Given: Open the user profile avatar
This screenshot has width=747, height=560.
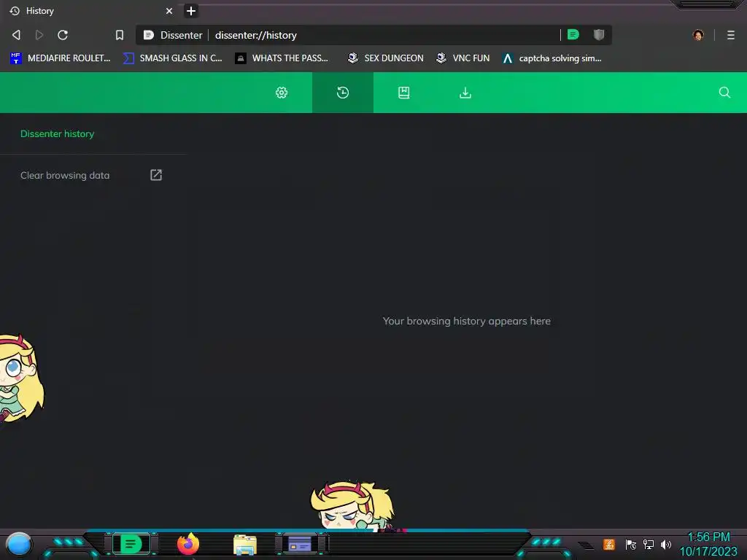Looking at the screenshot, I should 698,35.
